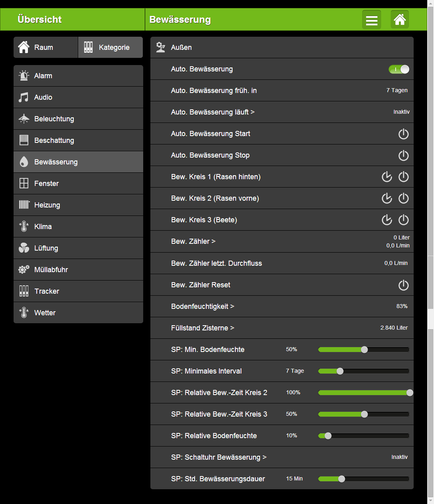This screenshot has height=504, width=434.
Task: Click timer icon for Bew. Kreis 1
Action: tap(387, 177)
